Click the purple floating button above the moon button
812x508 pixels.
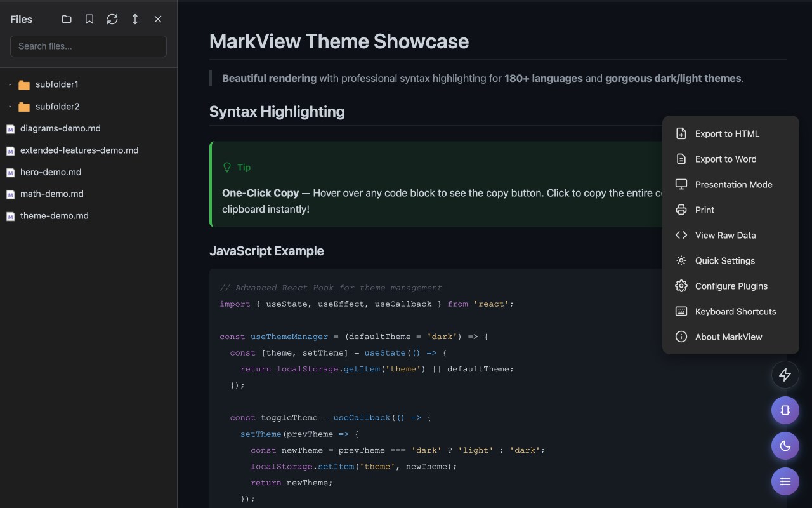(785, 410)
